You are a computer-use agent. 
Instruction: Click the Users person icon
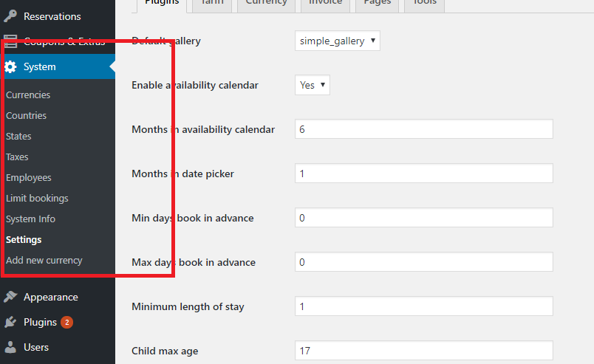coord(10,347)
